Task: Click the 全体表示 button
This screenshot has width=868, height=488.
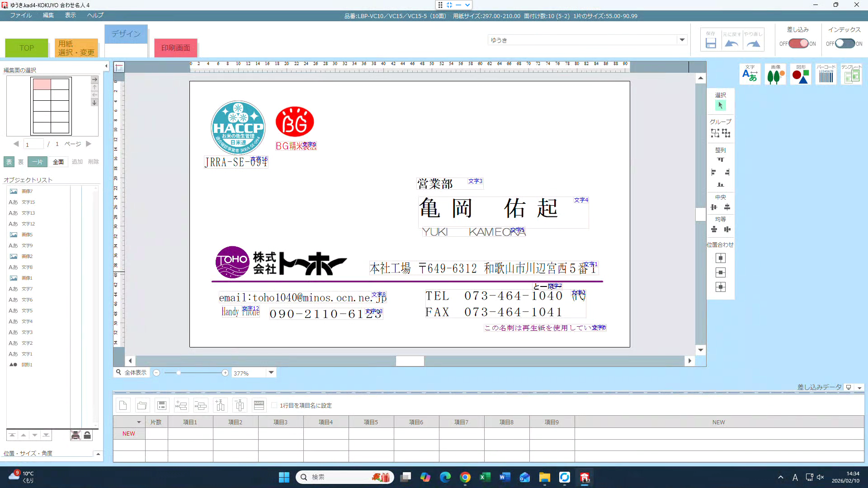Action: tap(131, 373)
